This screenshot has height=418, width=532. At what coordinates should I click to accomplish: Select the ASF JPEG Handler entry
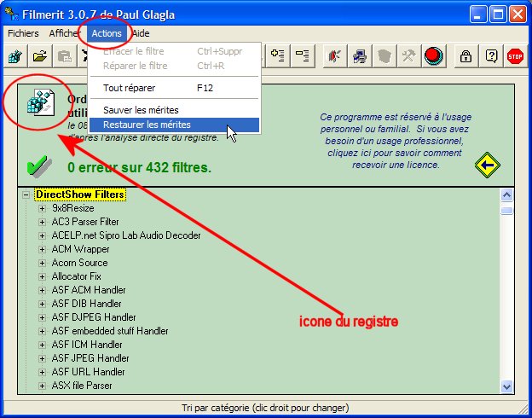90,358
